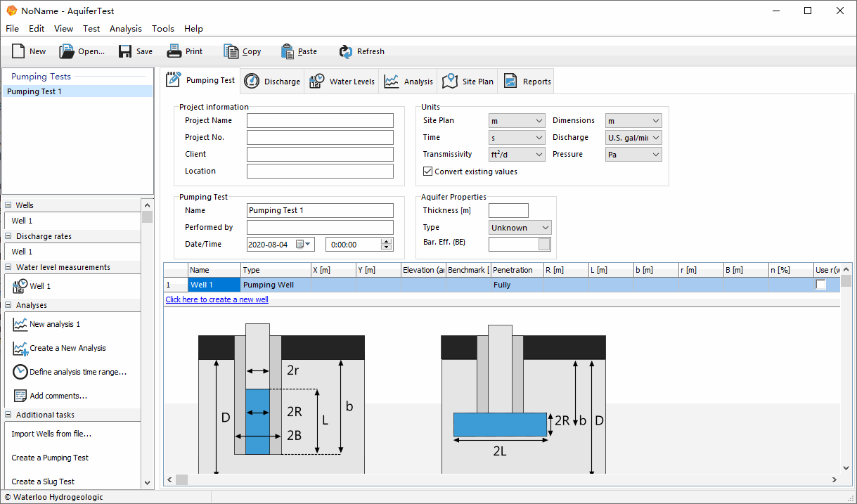Click the Project Name input field

click(320, 121)
